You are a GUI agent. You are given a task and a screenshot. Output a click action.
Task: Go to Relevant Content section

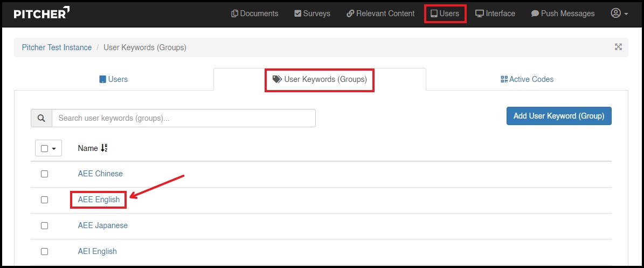[380, 13]
